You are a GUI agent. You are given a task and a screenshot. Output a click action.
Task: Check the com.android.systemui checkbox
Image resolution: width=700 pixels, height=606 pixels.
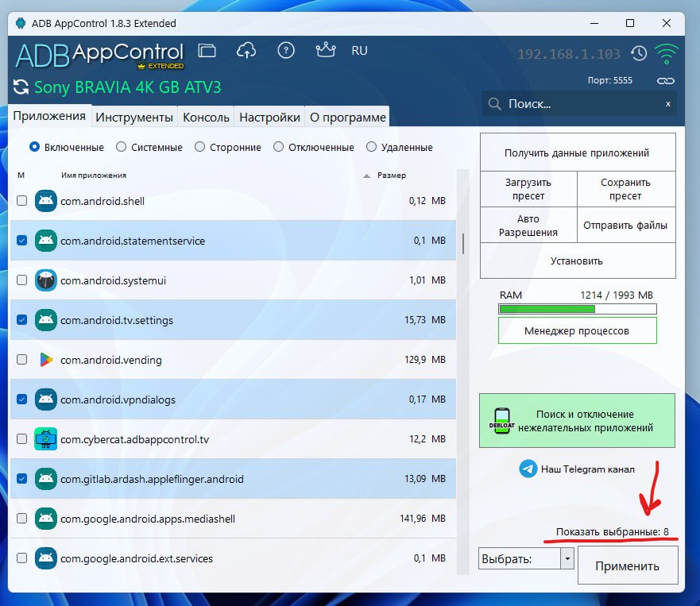(22, 280)
